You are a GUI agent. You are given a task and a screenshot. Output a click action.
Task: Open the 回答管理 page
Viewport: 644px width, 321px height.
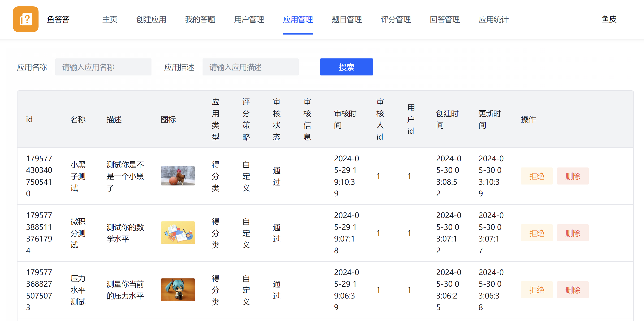pyautogui.click(x=445, y=19)
